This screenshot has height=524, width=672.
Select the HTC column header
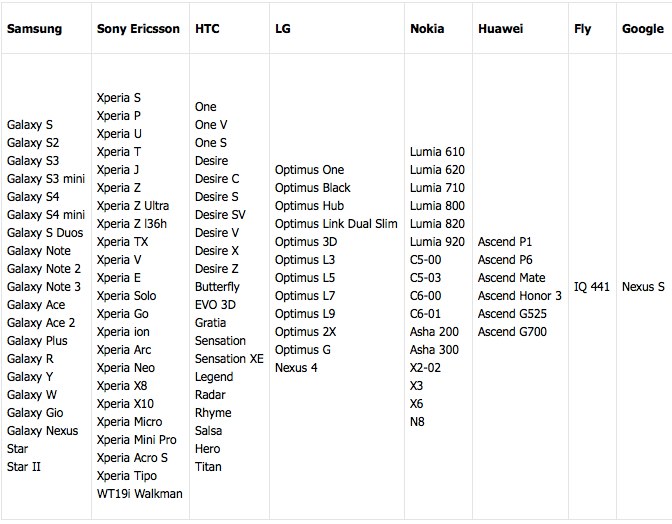click(x=207, y=29)
